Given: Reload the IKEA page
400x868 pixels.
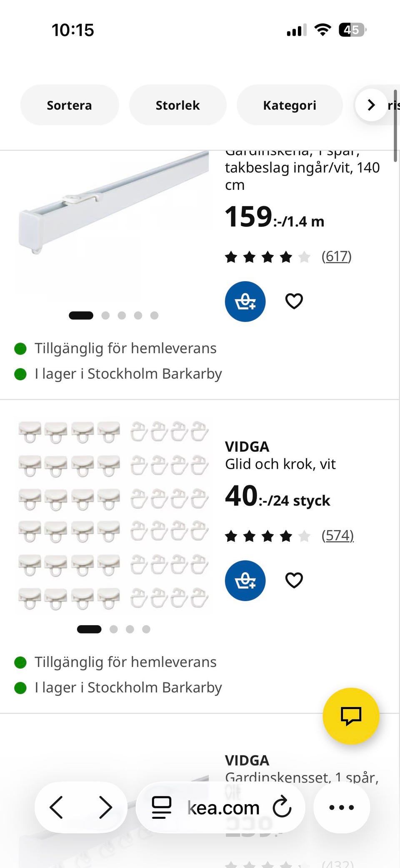Looking at the screenshot, I should pyautogui.click(x=282, y=807).
